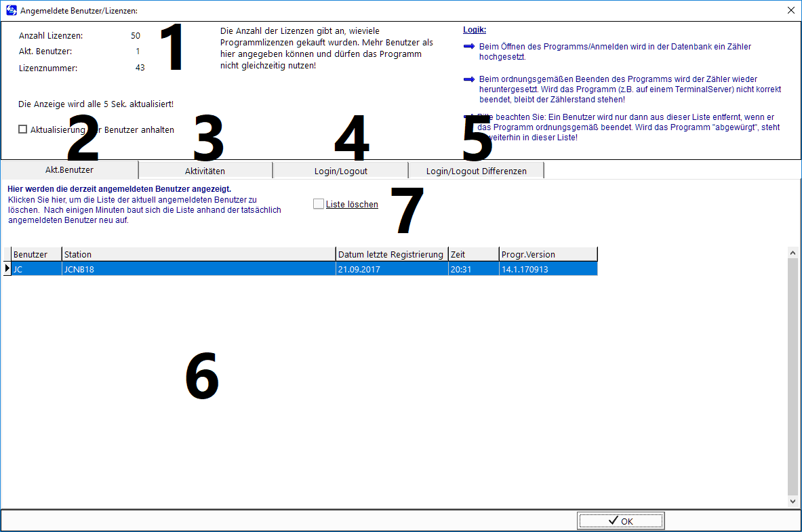Click the first blue arrow bullet under Logik
Viewport: 802px width, 532px height.
(469, 47)
